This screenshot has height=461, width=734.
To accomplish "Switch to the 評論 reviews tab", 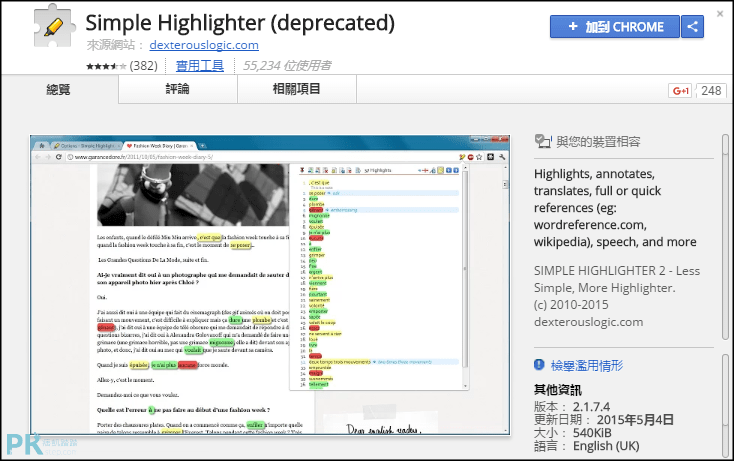I will pyautogui.click(x=178, y=89).
